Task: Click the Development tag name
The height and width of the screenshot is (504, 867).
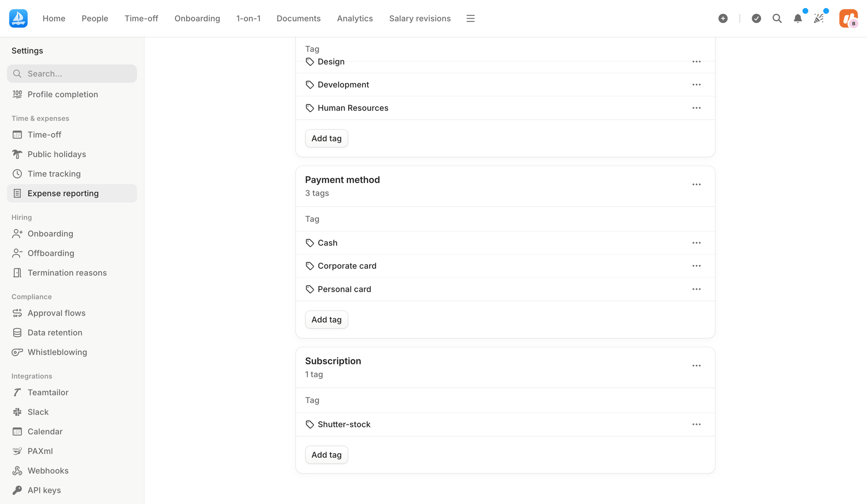Action: (343, 85)
